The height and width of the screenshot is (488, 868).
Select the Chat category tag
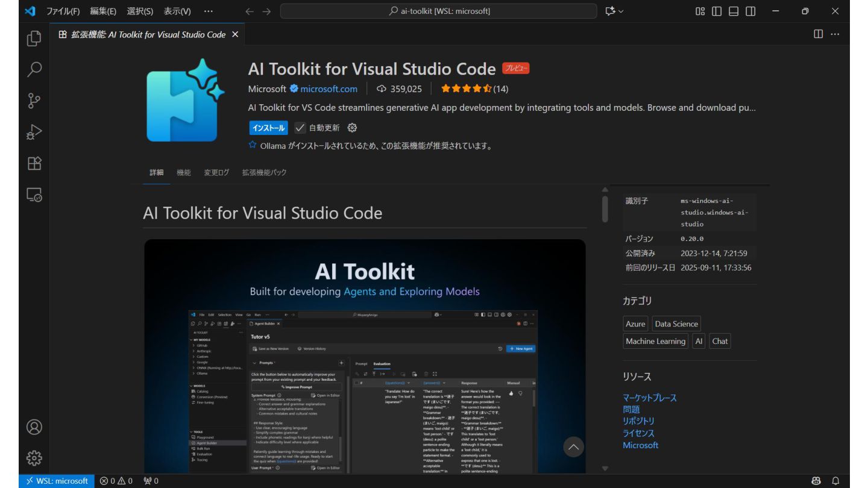pos(720,341)
